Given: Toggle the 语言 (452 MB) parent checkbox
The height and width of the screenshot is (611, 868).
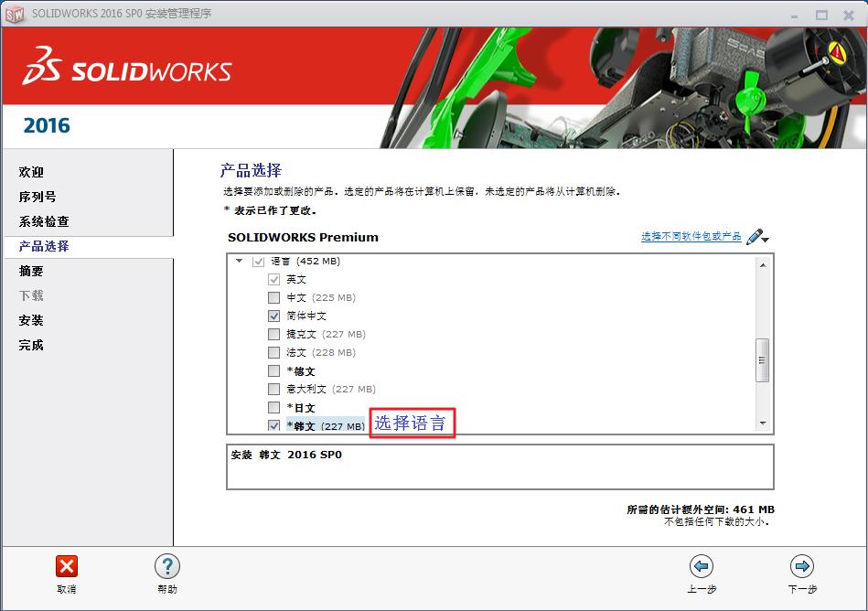Looking at the screenshot, I should tap(258, 262).
